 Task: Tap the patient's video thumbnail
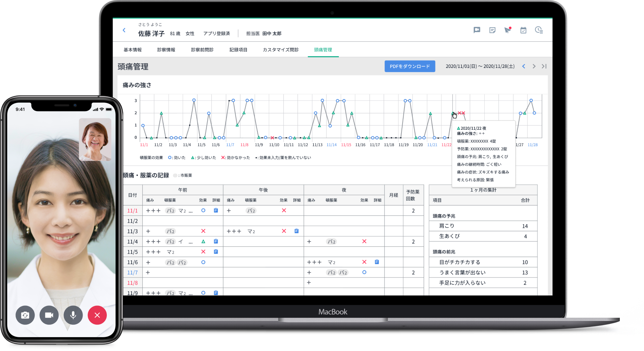pos(95,139)
